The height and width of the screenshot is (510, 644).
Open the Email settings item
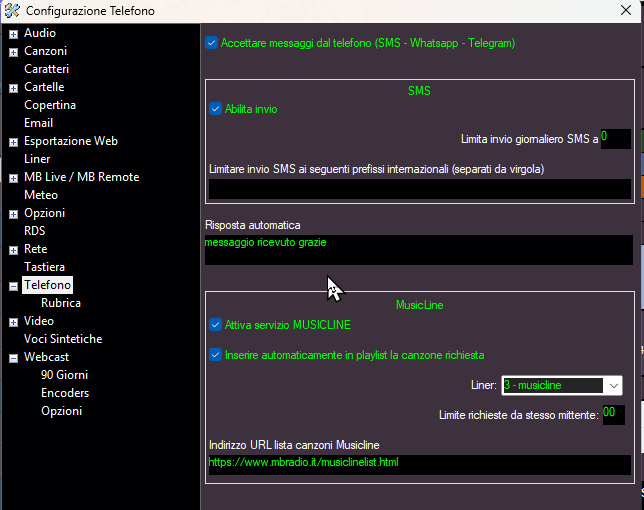coord(39,123)
